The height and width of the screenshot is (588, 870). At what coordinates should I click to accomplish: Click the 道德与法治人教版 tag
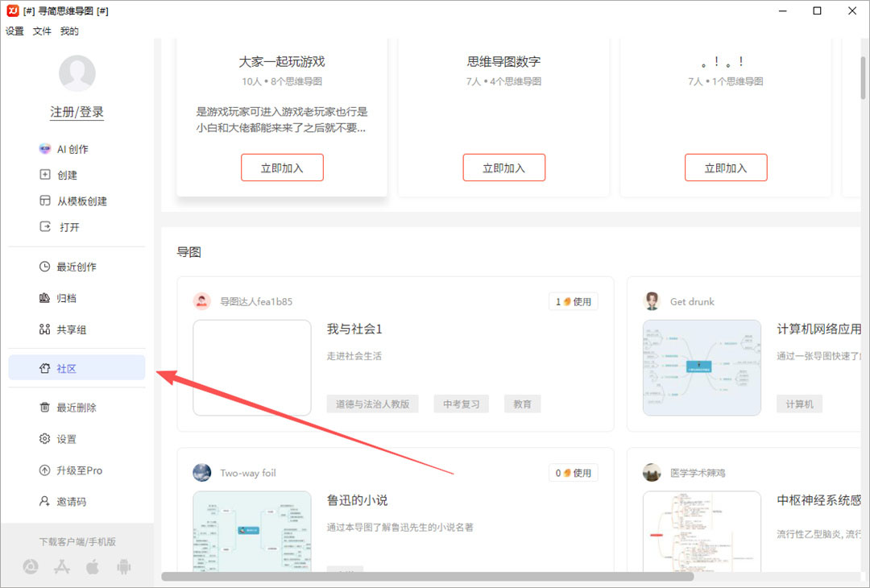[372, 404]
